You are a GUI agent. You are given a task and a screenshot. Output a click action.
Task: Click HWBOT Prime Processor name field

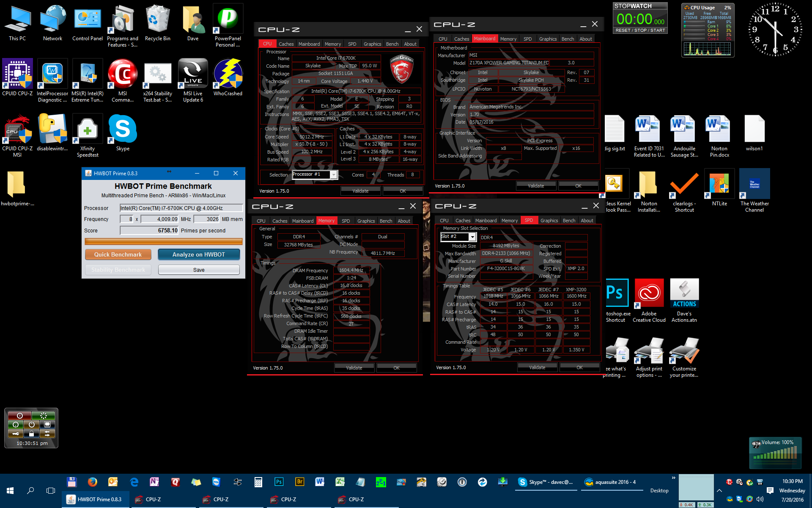point(181,208)
